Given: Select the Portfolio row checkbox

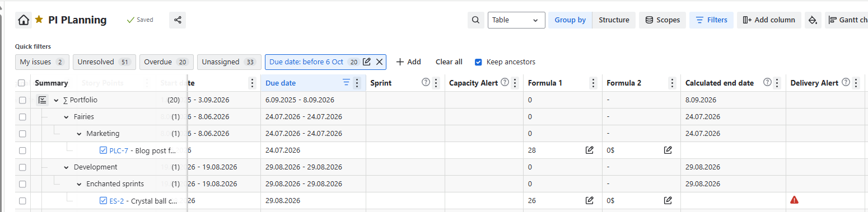Looking at the screenshot, I should [x=22, y=100].
